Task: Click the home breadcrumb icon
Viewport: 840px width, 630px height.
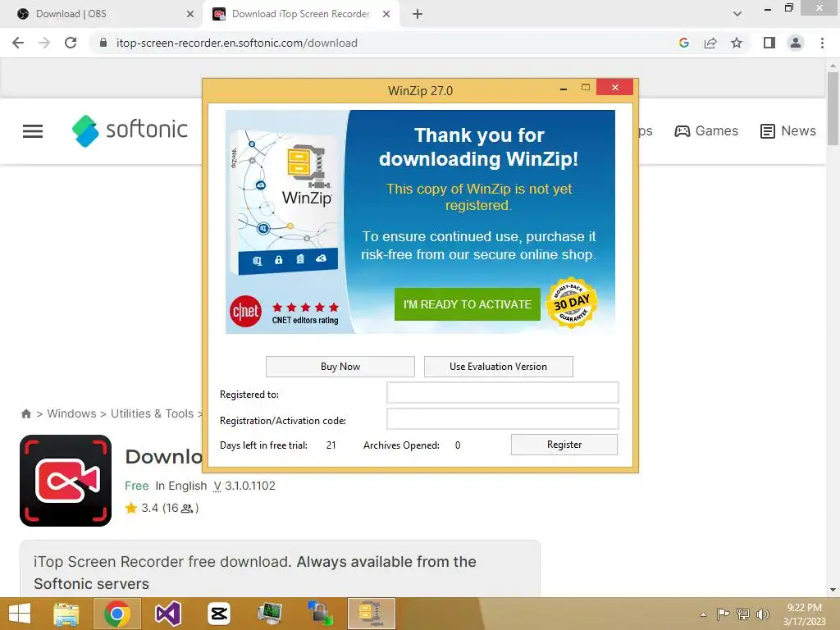Action: point(25,413)
